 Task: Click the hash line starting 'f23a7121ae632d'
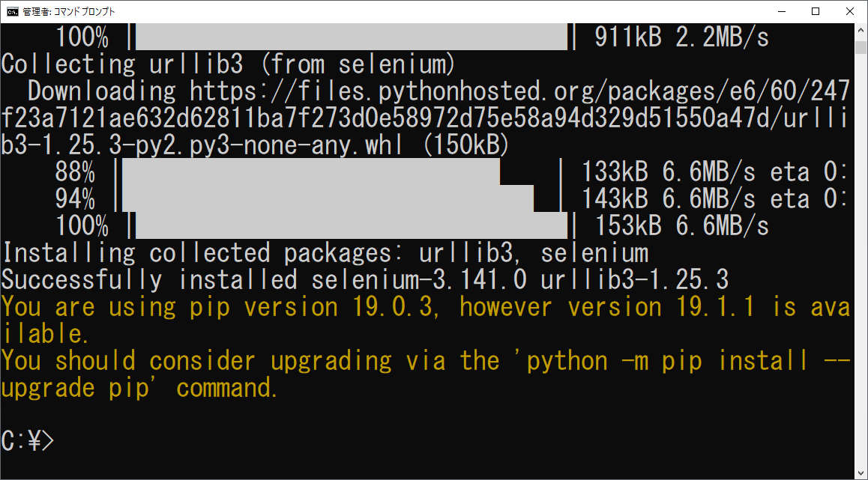point(425,119)
